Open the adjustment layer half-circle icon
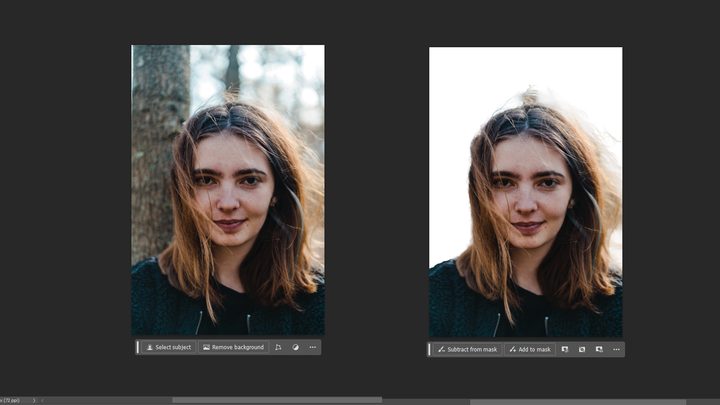 295,347
